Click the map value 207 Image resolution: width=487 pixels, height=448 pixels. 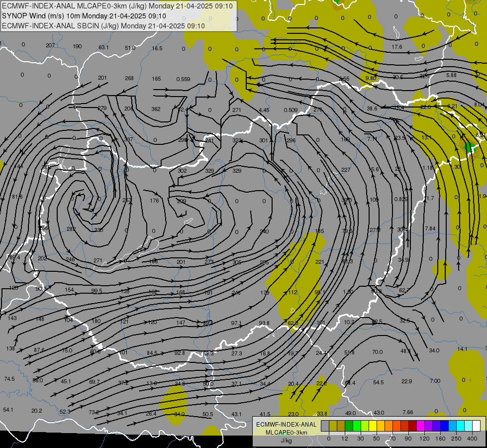coord(50,45)
